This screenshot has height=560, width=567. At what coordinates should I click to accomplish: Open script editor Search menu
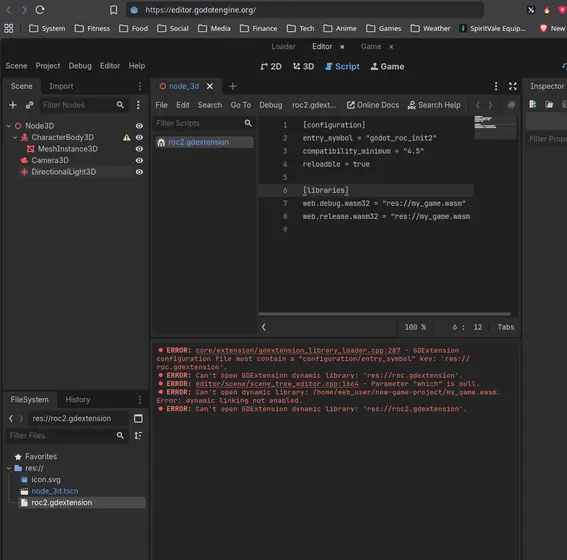point(210,105)
